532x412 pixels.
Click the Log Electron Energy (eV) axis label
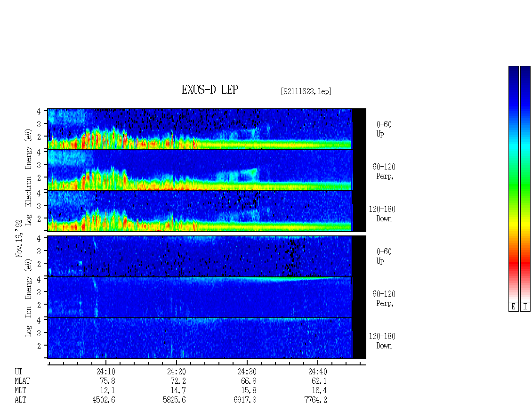[x=29, y=177]
